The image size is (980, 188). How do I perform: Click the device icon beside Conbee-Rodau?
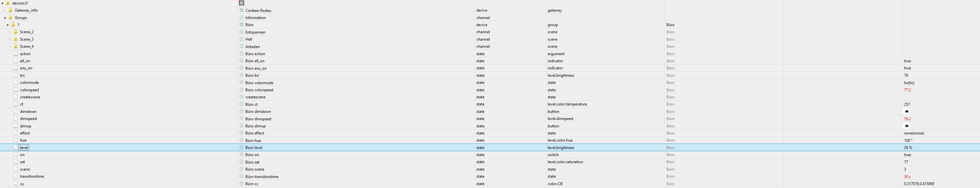pyautogui.click(x=241, y=10)
